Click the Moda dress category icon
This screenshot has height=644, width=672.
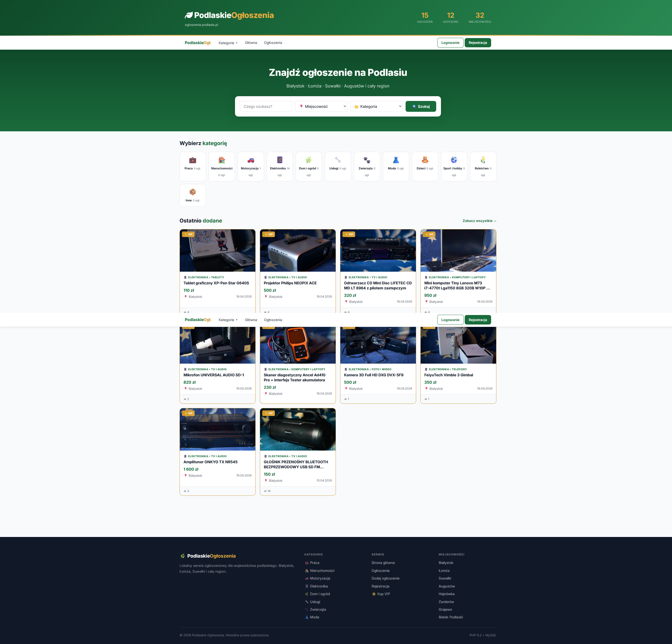[396, 160]
